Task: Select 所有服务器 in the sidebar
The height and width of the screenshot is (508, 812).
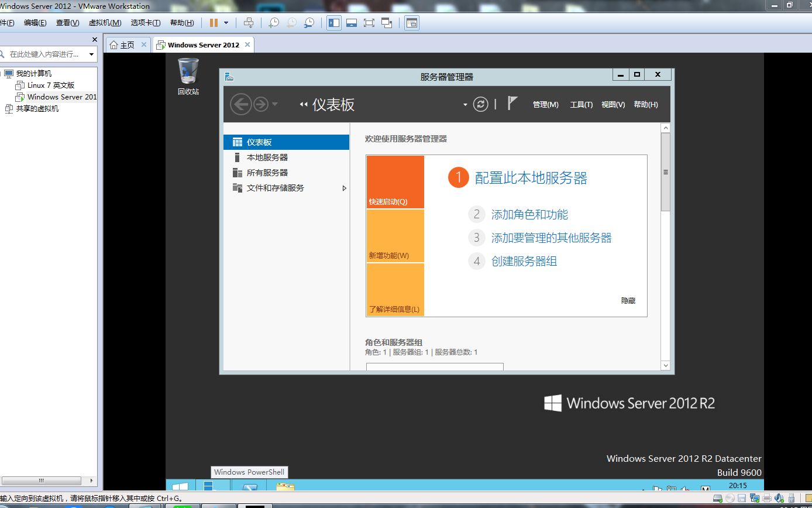Action: point(286,173)
